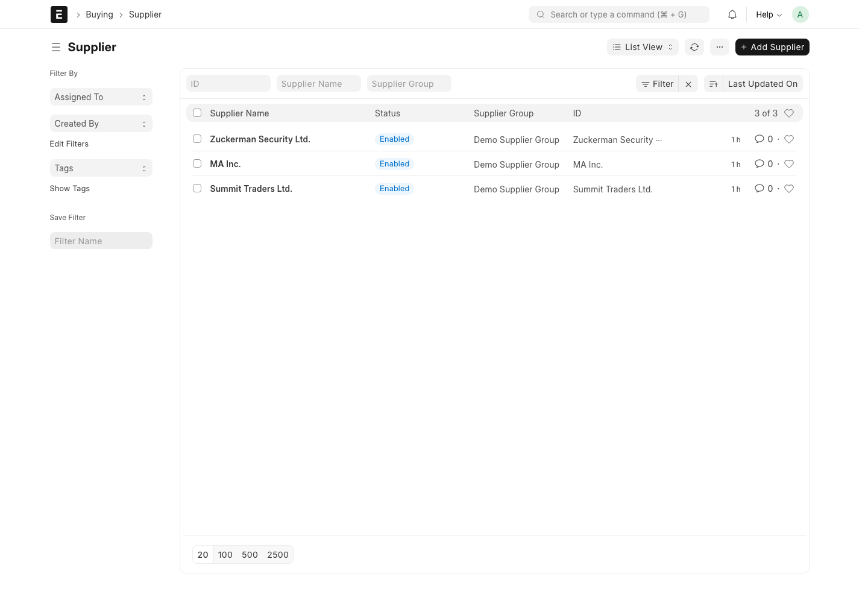Toggle the sidebar hamburger menu icon

(x=56, y=47)
